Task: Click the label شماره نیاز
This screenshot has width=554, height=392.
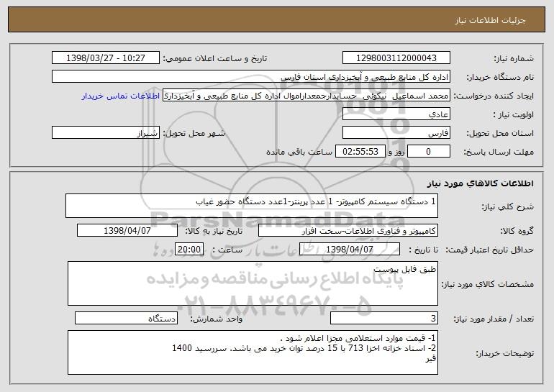Action: 514,59
